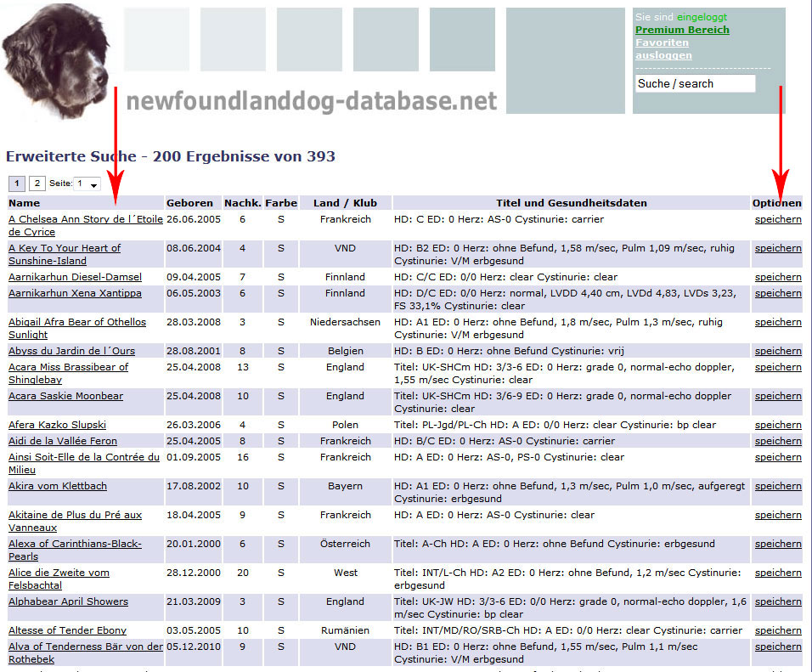The width and height of the screenshot is (812, 672).
Task: Expand the Seite page dropdown
Action: [87, 184]
